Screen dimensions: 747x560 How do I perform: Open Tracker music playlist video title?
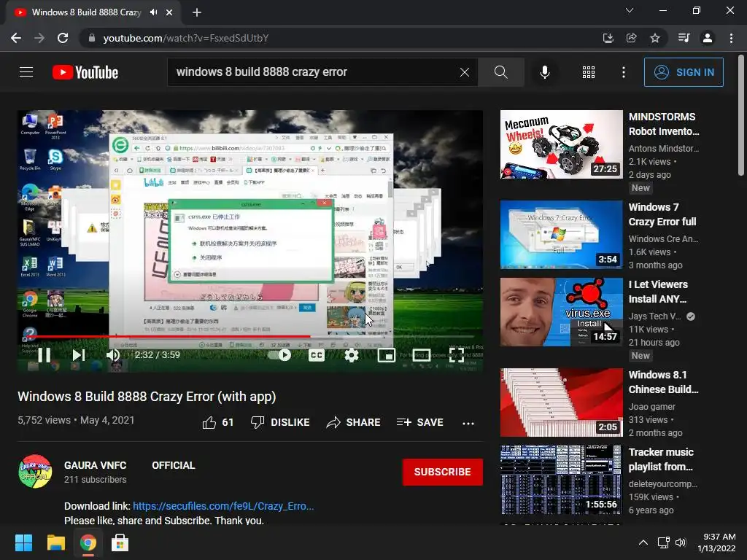661,459
